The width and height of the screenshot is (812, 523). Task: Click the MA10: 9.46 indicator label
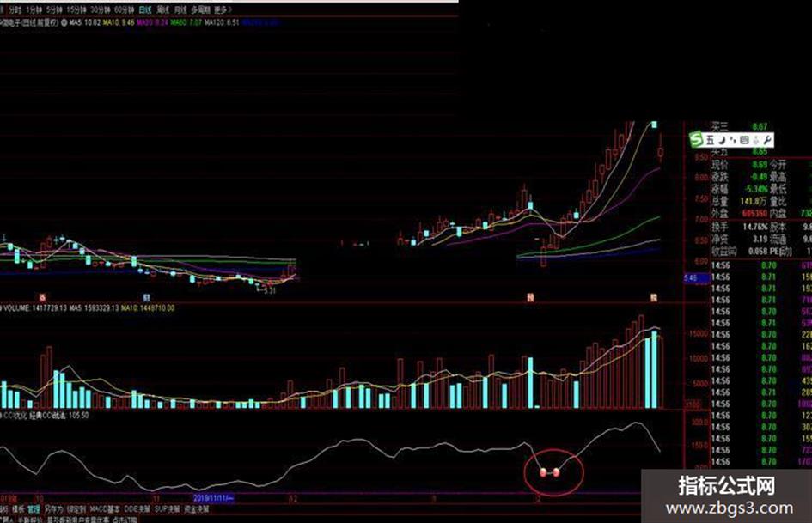[119, 23]
